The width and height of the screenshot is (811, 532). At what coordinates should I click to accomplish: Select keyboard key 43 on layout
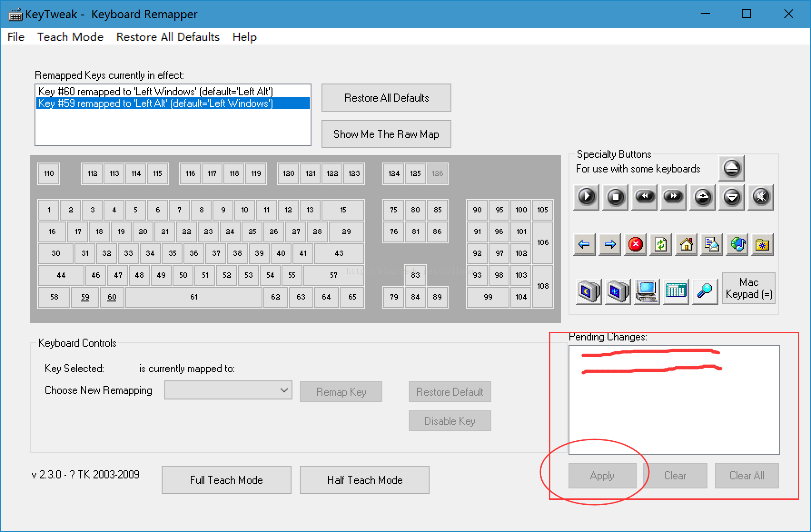(339, 253)
